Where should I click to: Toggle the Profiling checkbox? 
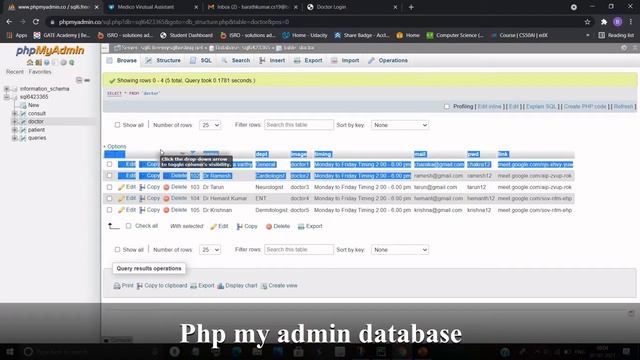pos(447,107)
